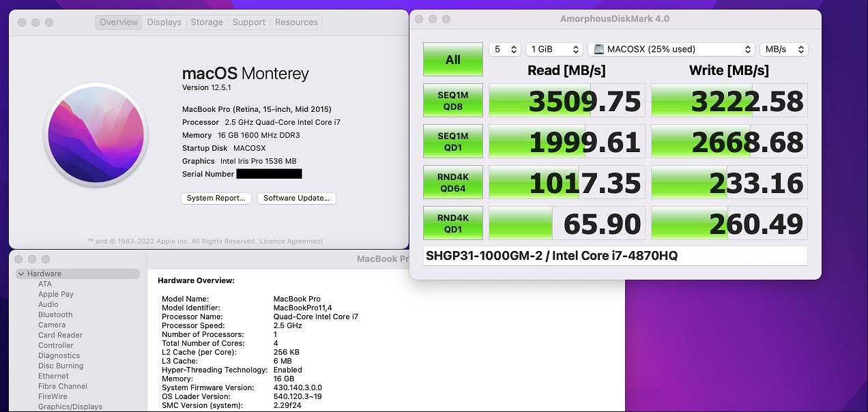Select the Support tab

click(x=248, y=23)
